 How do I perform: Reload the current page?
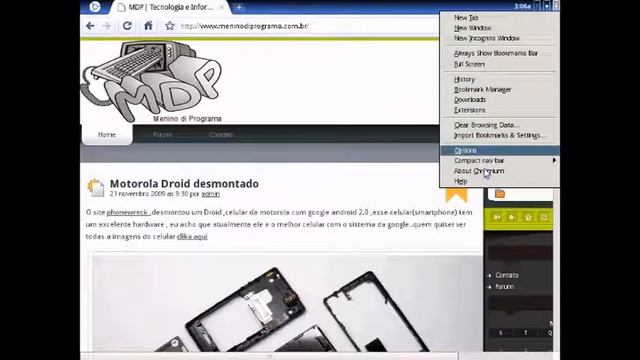127,26
